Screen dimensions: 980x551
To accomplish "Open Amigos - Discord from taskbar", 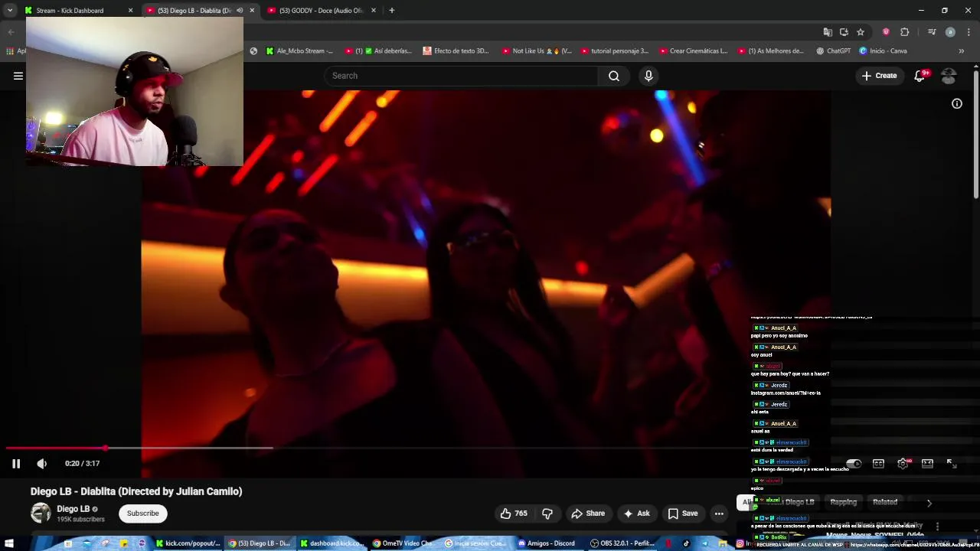I will pyautogui.click(x=546, y=543).
